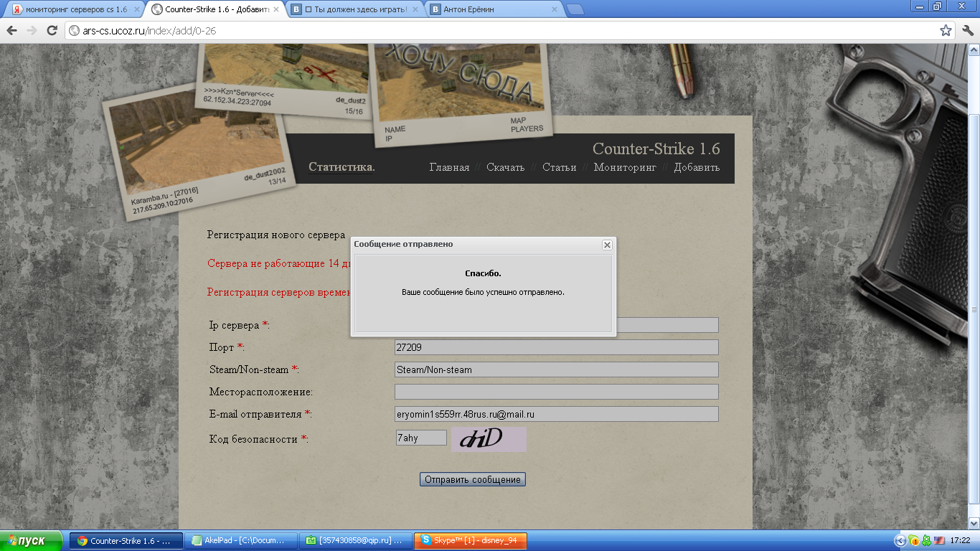Screen dimensions: 980x551
Task: Open the QIP icon in system tray
Action: tap(926, 541)
